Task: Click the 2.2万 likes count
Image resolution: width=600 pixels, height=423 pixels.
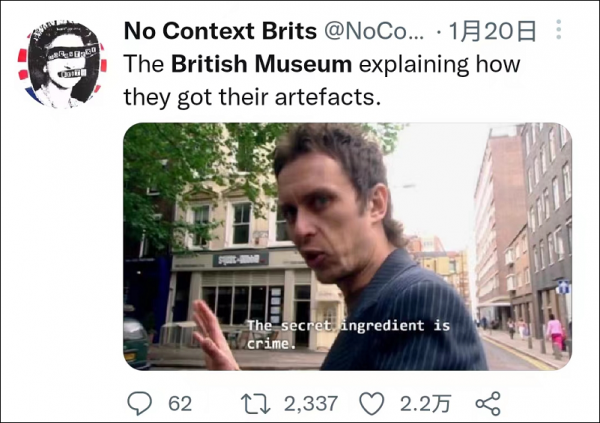Action: pyautogui.click(x=426, y=404)
